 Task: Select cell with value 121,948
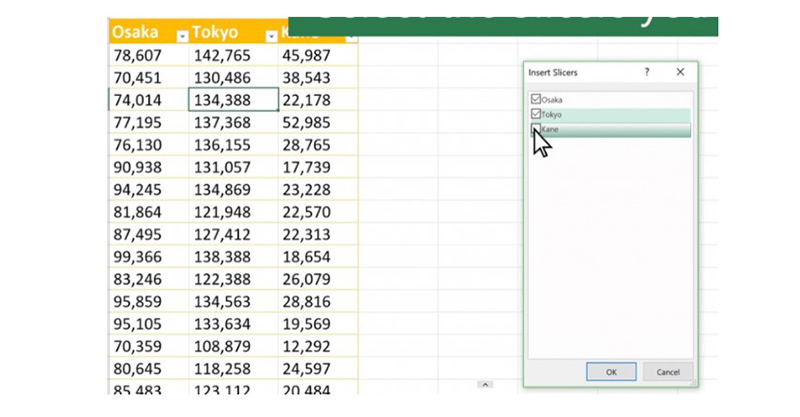234,212
